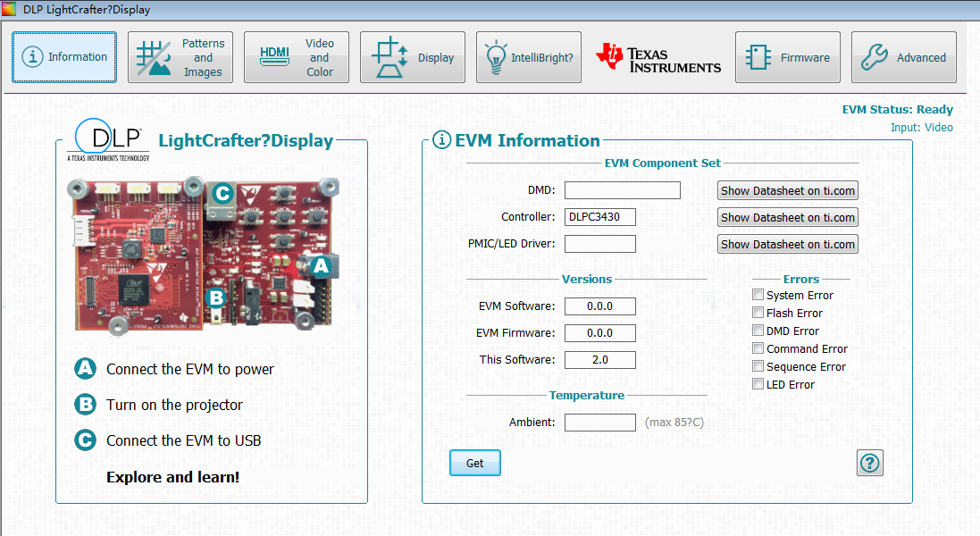Click 'Connect the EVM to USB' text
980x536 pixels.
pos(184,440)
